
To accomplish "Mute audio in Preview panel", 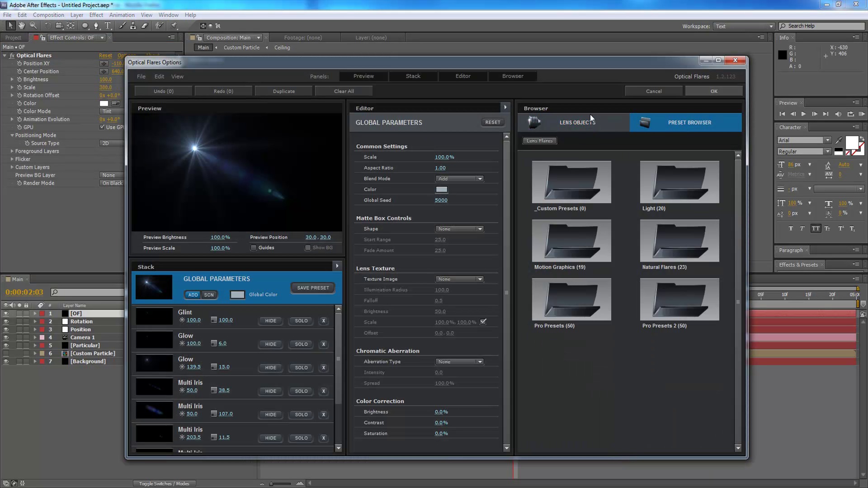I will pos(838,114).
